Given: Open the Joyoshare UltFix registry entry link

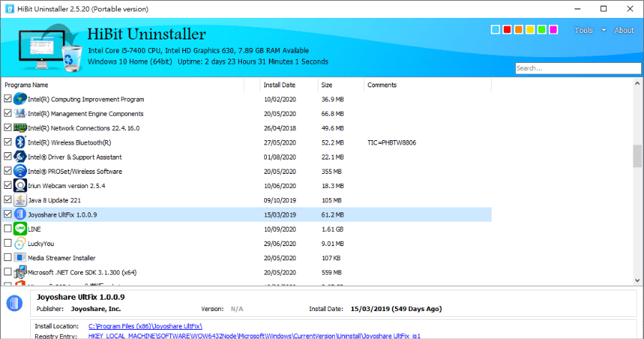Looking at the screenshot, I should click(254, 335).
